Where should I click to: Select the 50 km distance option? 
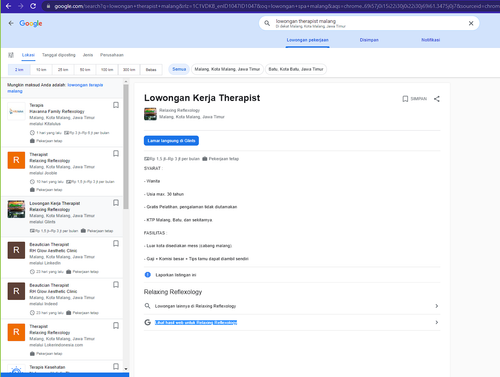click(85, 70)
